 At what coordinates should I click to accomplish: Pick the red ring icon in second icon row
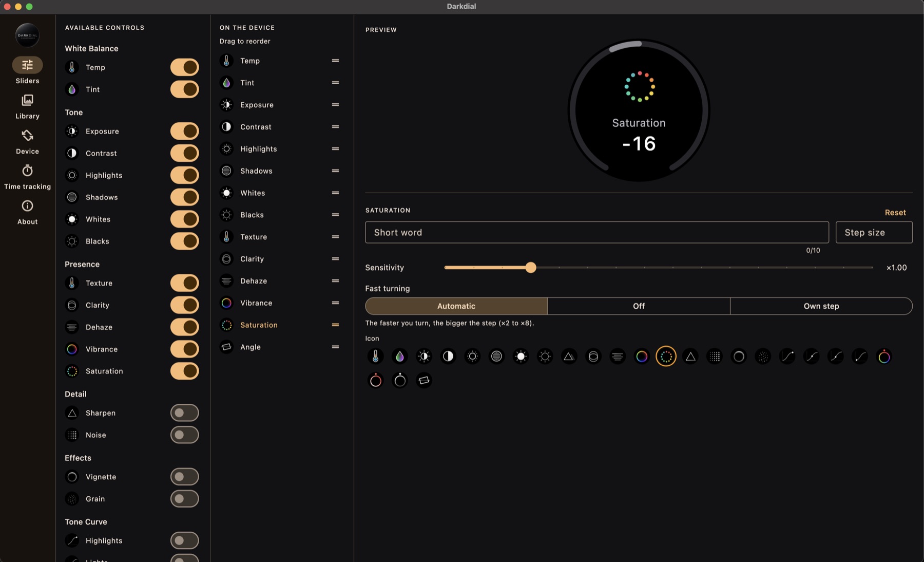click(375, 380)
